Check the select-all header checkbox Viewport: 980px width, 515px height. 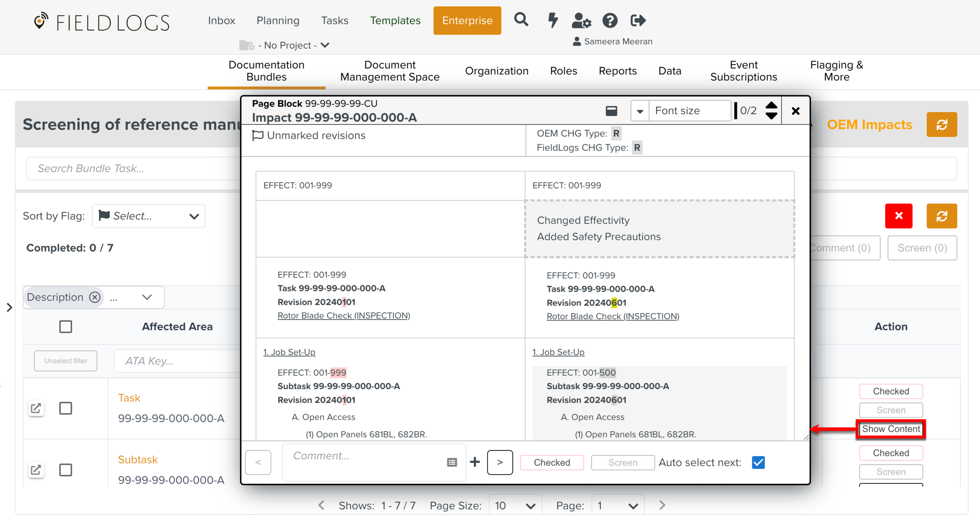point(65,326)
